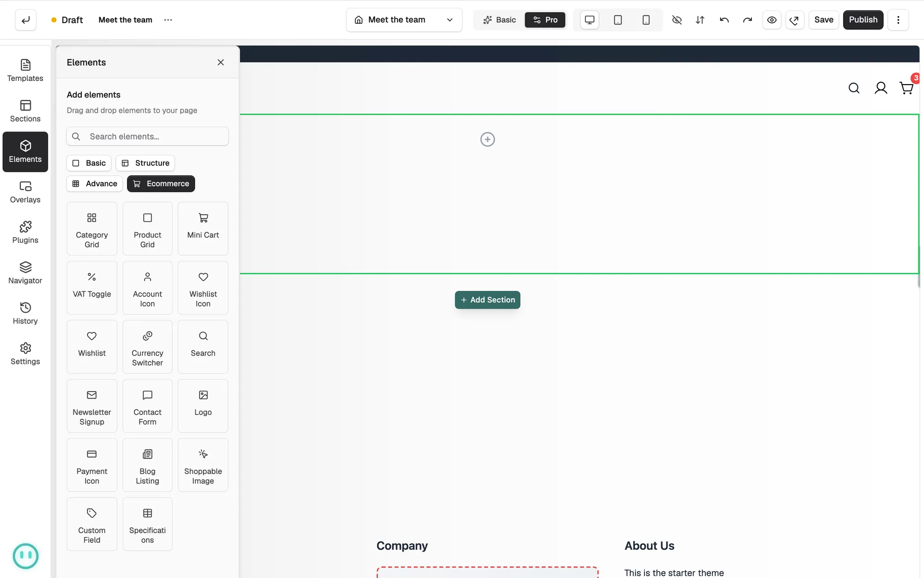
Task: Switch to mobile preview device
Action: (646, 20)
